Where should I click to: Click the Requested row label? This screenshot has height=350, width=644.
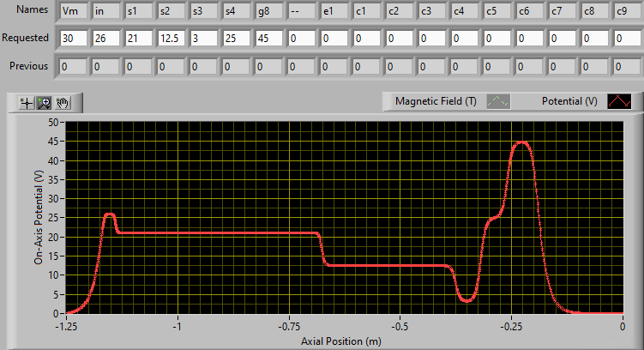(x=25, y=38)
